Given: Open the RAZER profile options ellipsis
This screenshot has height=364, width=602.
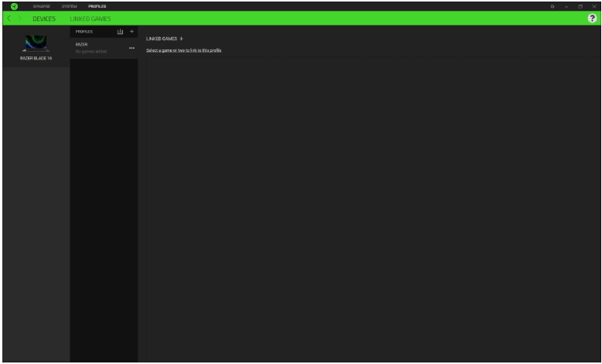Looking at the screenshot, I should click(x=132, y=48).
